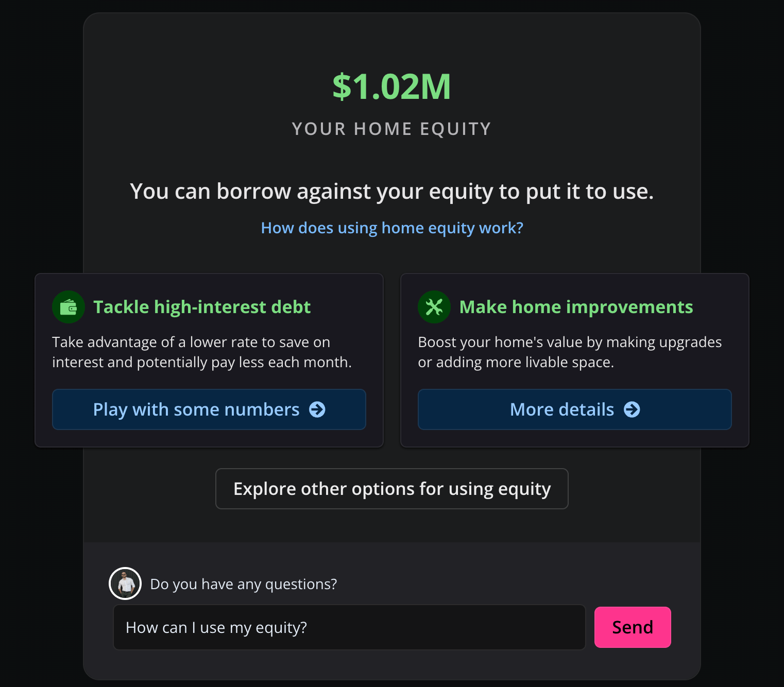The height and width of the screenshot is (687, 784).
Task: Click the $1.02M home equity amount
Action: 391,87
